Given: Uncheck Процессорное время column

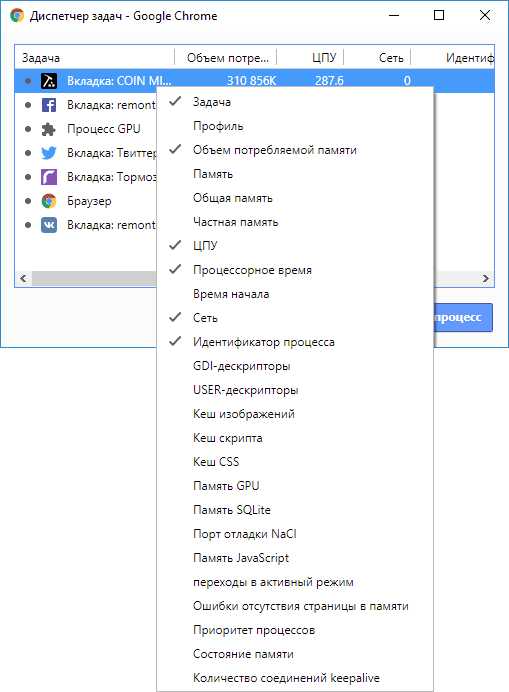Looking at the screenshot, I should (295, 270).
